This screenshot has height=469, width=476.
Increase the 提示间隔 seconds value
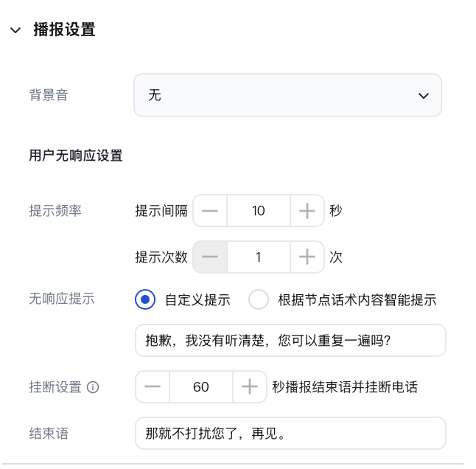click(x=307, y=211)
